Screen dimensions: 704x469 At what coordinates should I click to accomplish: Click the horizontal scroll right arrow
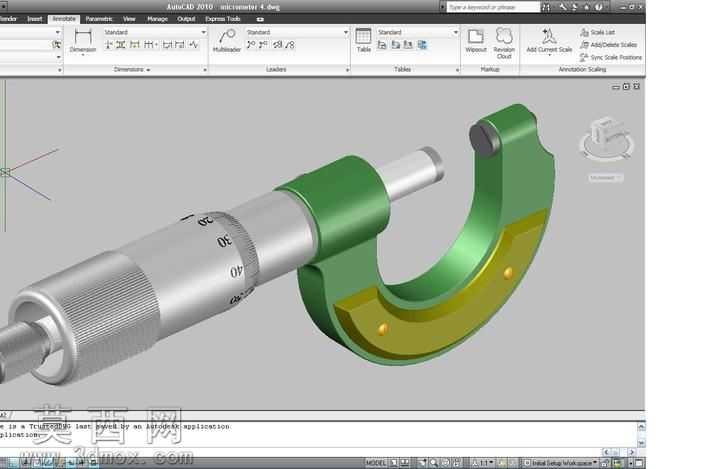[x=632, y=452]
